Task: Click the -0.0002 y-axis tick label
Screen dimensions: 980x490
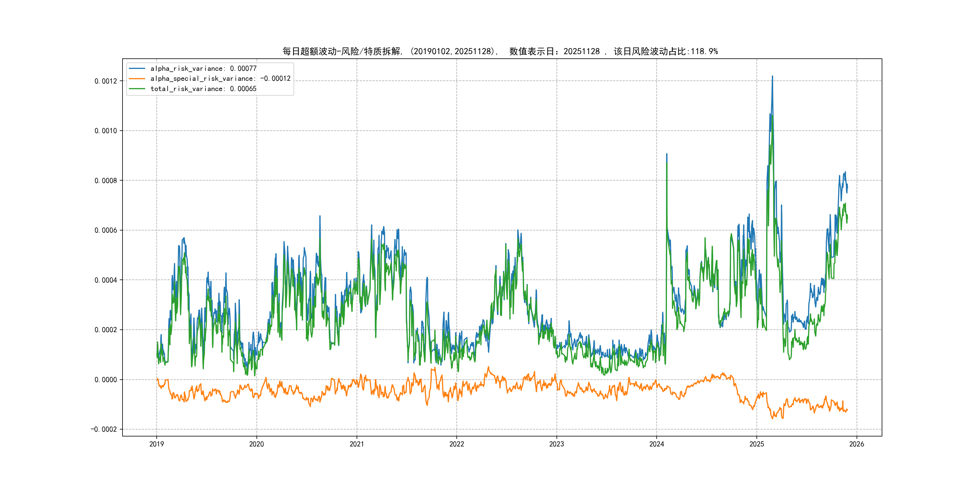Action: point(104,429)
